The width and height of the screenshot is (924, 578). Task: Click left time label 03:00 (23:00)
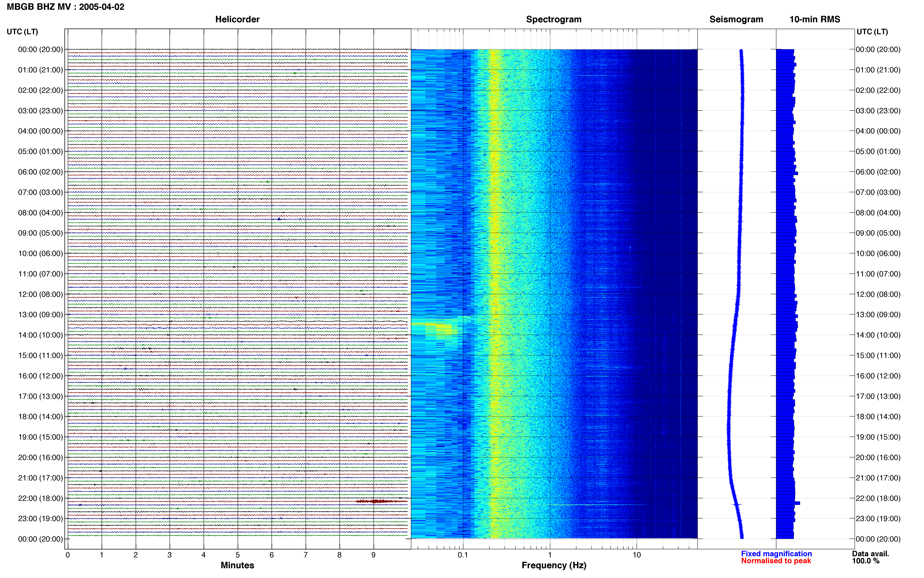tap(41, 110)
